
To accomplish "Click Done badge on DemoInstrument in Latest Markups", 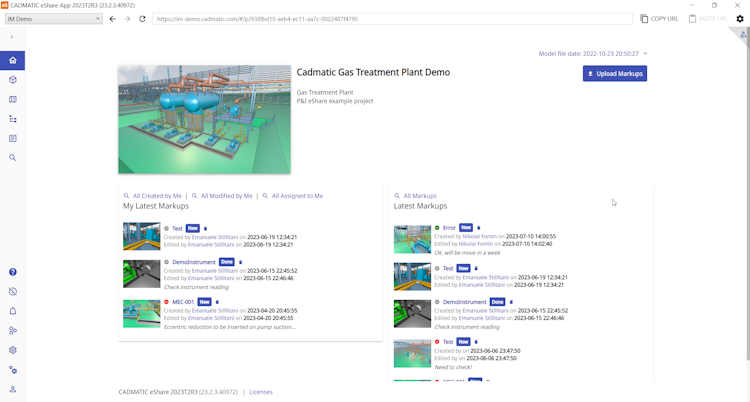I will (497, 302).
